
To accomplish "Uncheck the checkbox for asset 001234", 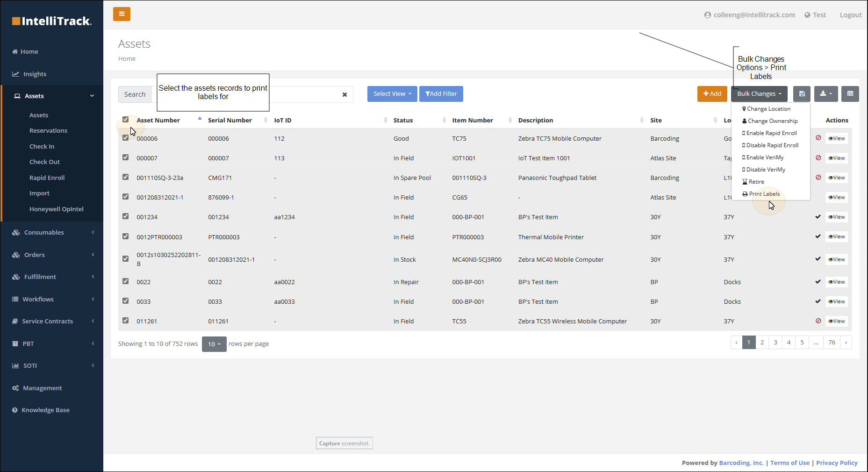I will pos(125,216).
